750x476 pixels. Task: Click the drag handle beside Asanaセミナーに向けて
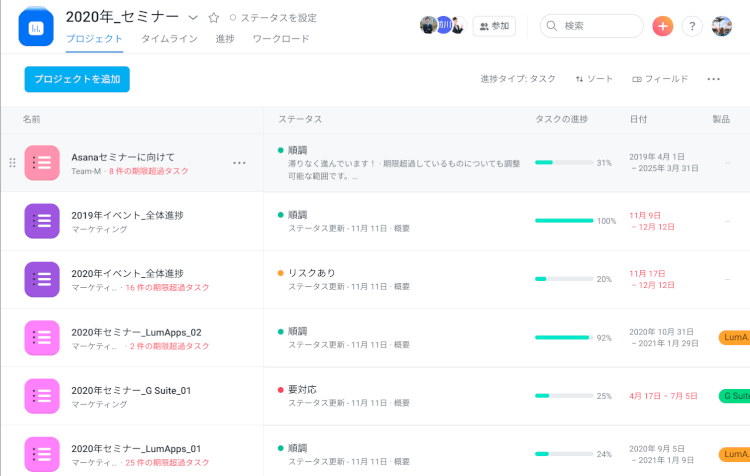coord(12,163)
